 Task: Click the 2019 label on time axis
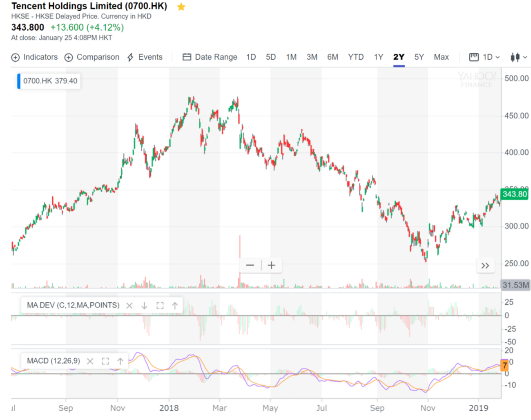point(479,408)
